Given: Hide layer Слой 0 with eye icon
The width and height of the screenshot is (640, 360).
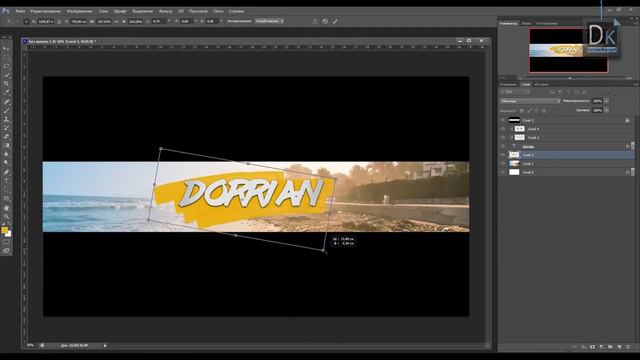Looking at the screenshot, I should (x=502, y=172).
